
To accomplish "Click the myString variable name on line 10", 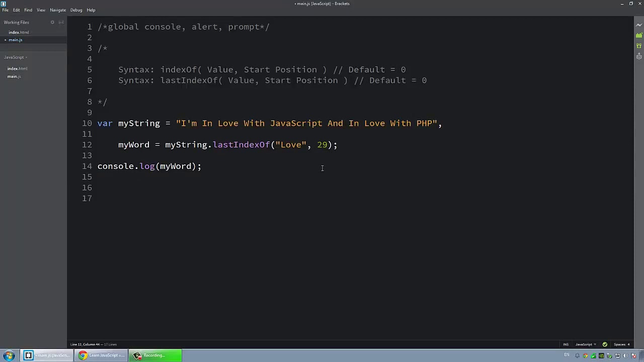I will click(x=139, y=123).
